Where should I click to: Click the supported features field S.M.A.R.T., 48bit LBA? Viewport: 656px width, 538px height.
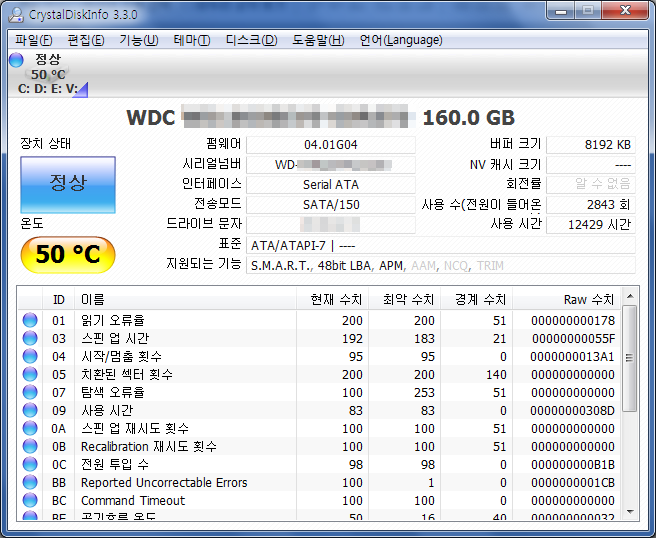point(441,265)
